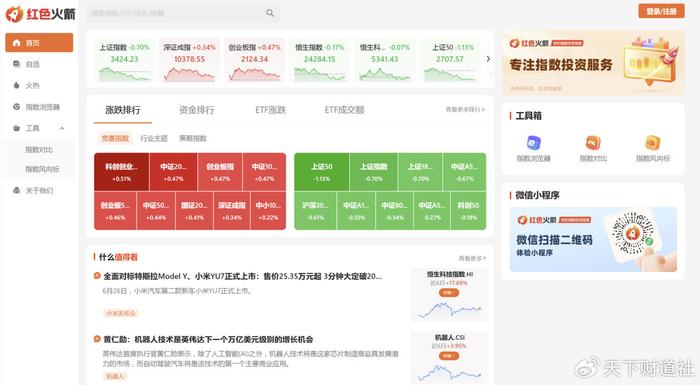Open the 创业板指 2124.34 index card

pos(254,61)
